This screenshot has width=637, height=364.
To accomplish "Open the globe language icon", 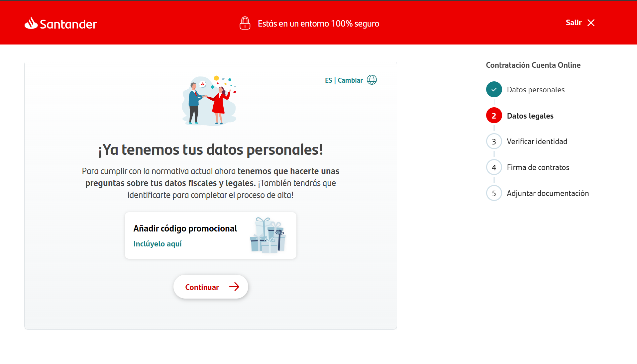I will click(372, 80).
